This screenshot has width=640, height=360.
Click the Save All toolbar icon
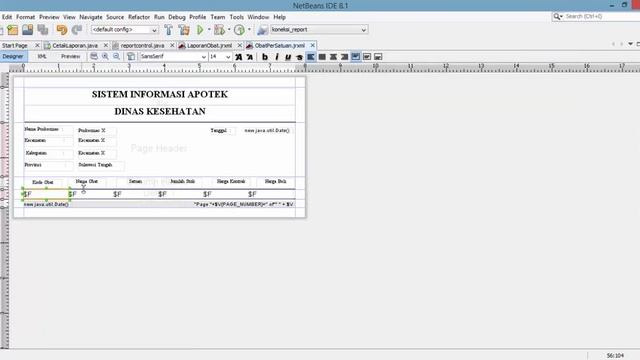click(x=42, y=30)
